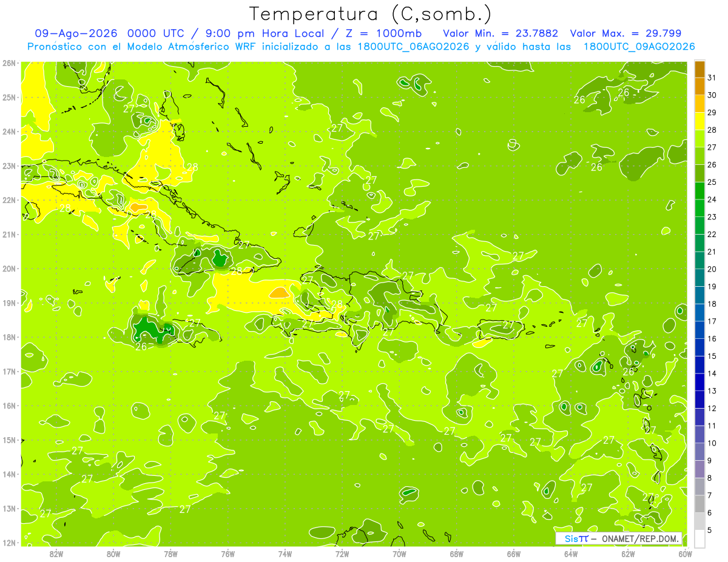The width and height of the screenshot is (728, 562).
Task: Click the longitude axis label '60W'
Action: pos(685,554)
